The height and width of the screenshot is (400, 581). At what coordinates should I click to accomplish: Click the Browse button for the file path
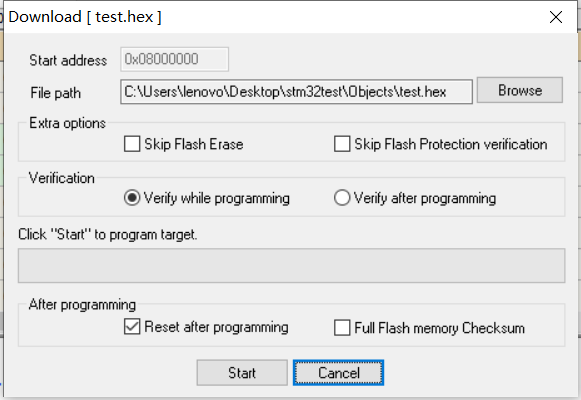pos(519,90)
